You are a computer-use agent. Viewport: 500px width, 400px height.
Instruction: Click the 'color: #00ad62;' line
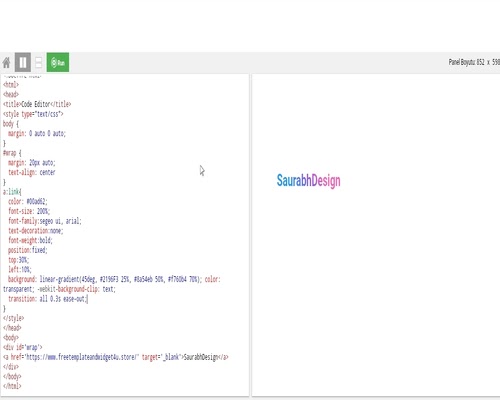[x=28, y=201]
